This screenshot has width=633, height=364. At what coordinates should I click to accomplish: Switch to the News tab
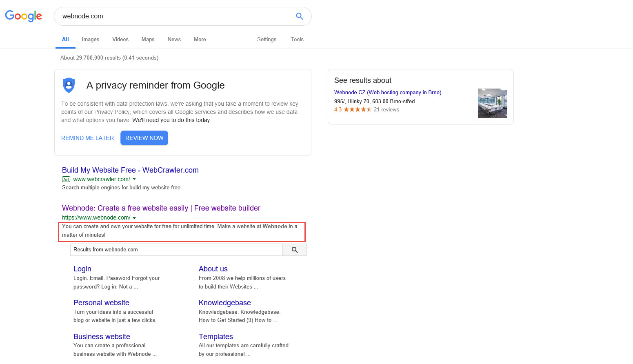click(174, 39)
